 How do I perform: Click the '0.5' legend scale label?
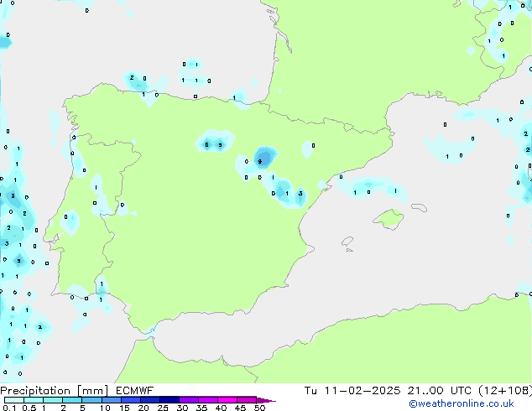click(29, 408)
